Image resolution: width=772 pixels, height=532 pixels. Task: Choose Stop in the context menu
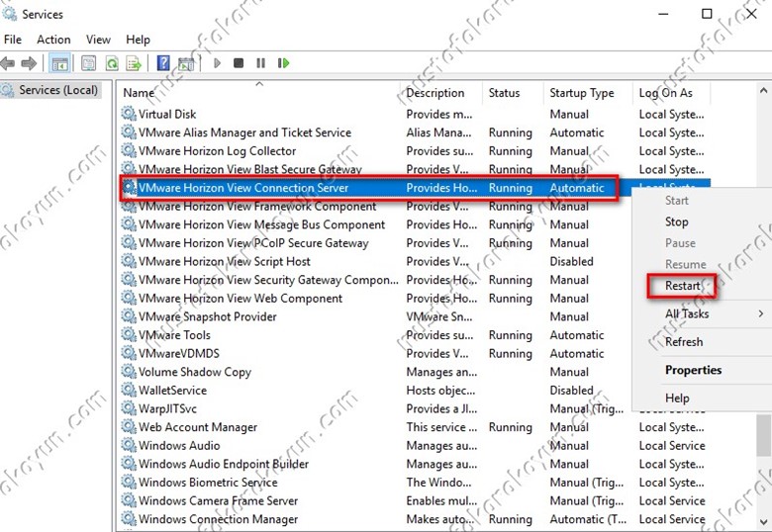(x=676, y=222)
